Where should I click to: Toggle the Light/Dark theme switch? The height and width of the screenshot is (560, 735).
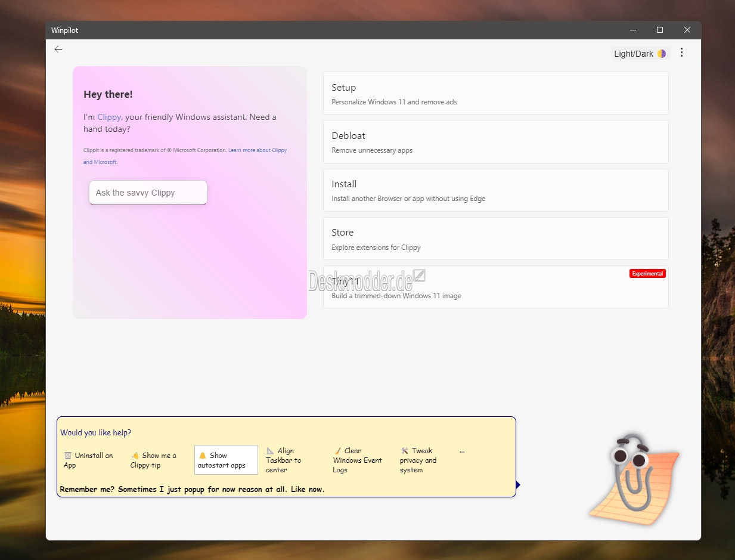coord(640,54)
